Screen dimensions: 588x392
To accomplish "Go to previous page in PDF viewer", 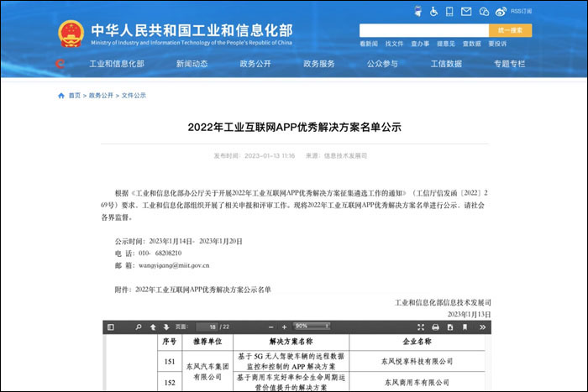I will [153, 327].
